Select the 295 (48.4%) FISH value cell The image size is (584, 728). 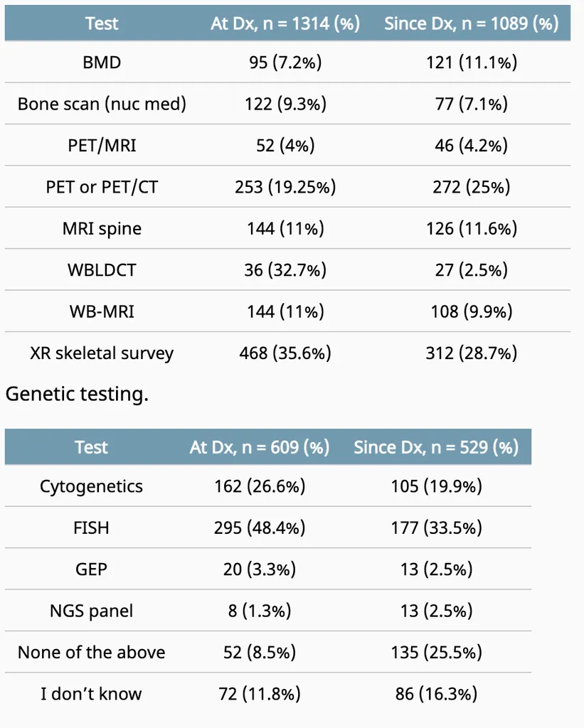tap(260, 528)
